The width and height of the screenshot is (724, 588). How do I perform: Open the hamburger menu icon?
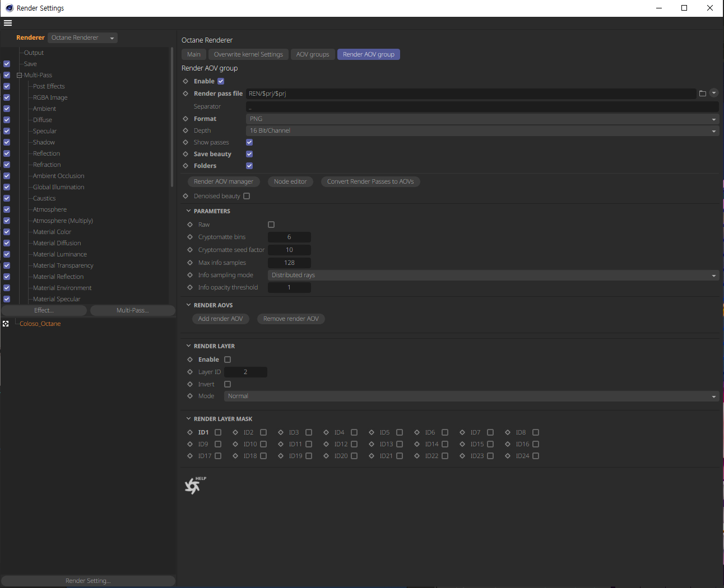pyautogui.click(x=8, y=23)
